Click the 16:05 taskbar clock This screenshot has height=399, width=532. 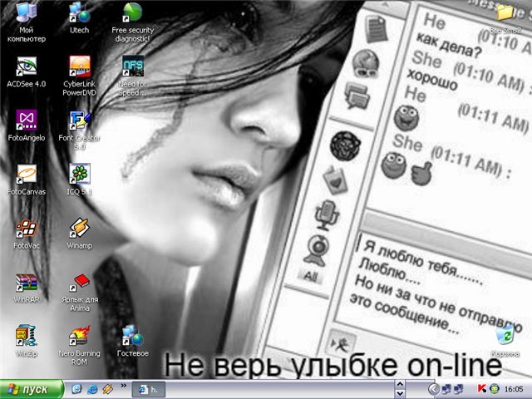(x=514, y=389)
